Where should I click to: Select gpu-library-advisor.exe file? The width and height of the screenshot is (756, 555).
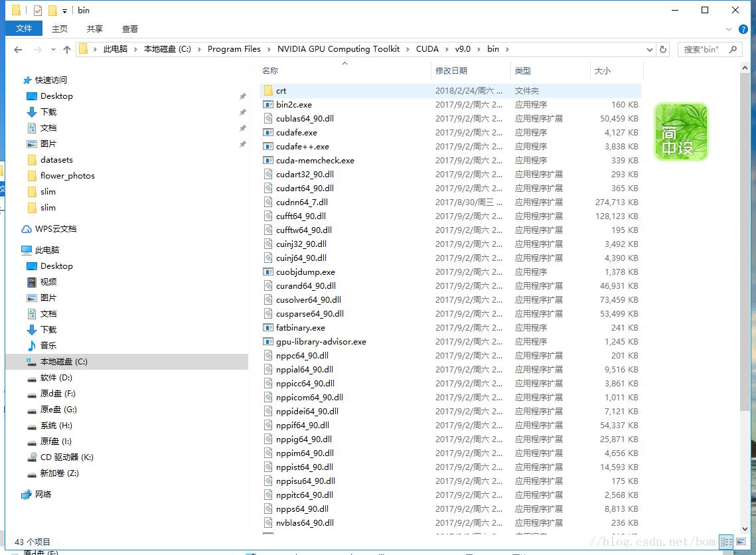point(321,341)
